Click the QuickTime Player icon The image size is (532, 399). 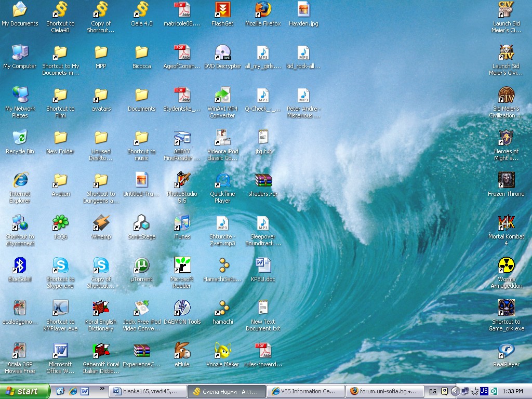(222, 180)
